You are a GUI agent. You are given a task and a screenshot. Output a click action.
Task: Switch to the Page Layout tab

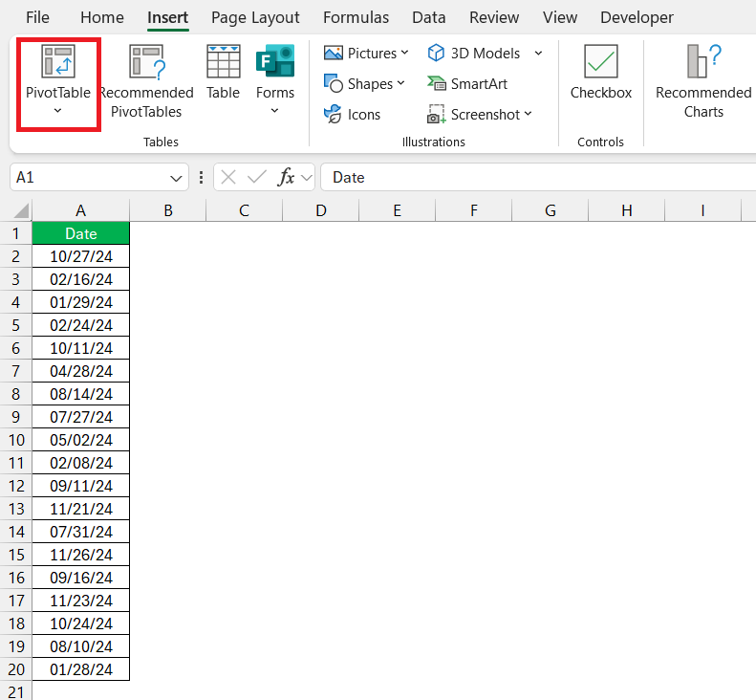(x=255, y=17)
